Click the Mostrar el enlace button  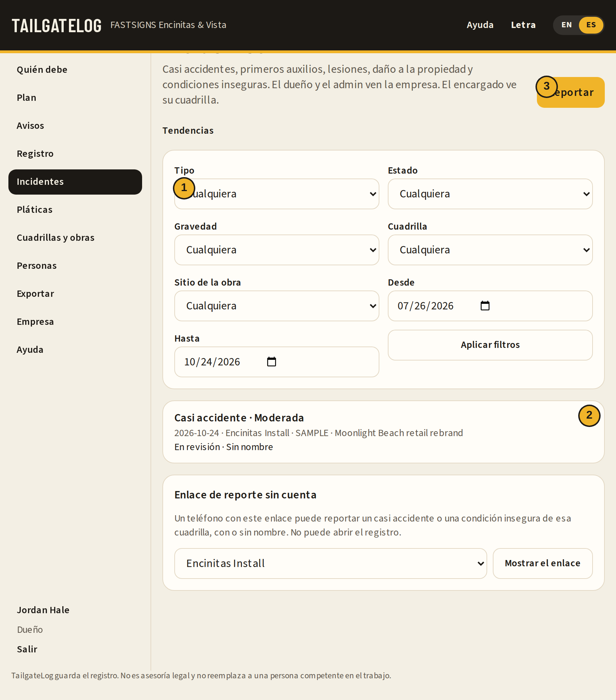[542, 563]
